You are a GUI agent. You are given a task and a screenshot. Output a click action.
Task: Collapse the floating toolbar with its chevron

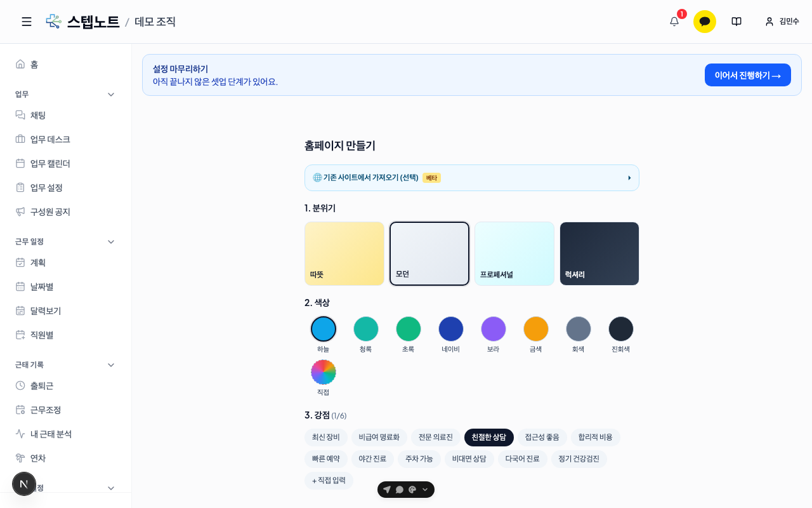pyautogui.click(x=425, y=490)
